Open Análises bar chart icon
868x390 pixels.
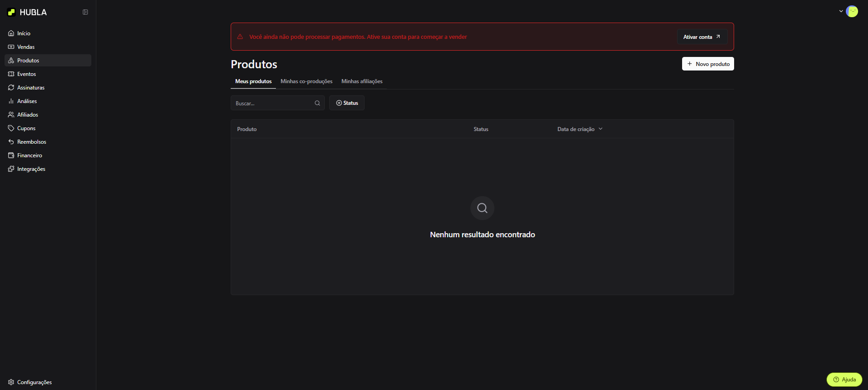(11, 101)
